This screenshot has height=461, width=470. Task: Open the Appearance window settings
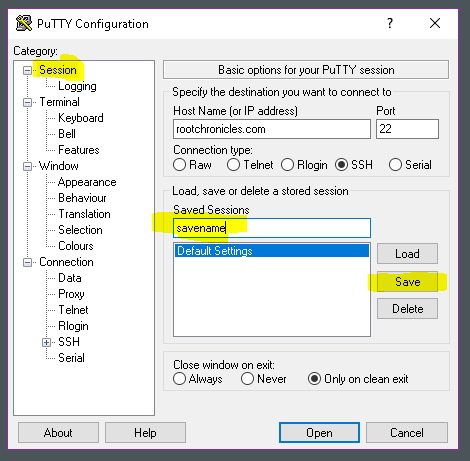pyautogui.click(x=87, y=182)
